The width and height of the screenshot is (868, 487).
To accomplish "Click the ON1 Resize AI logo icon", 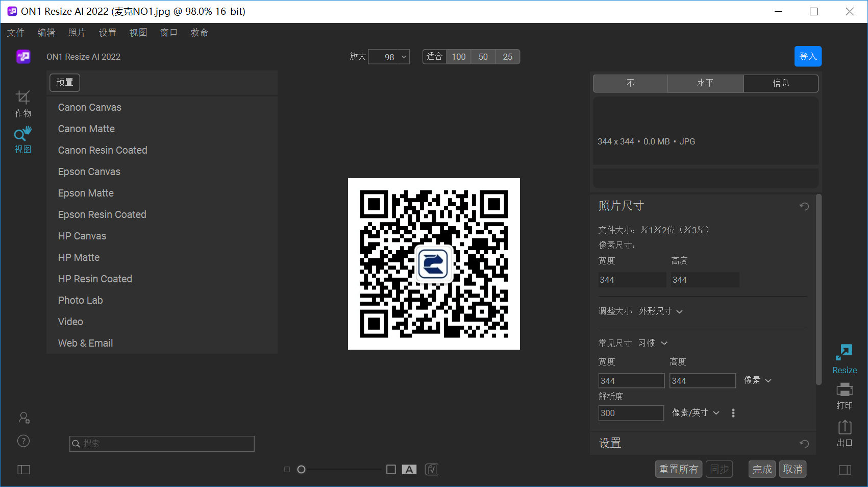I will 23,57.
